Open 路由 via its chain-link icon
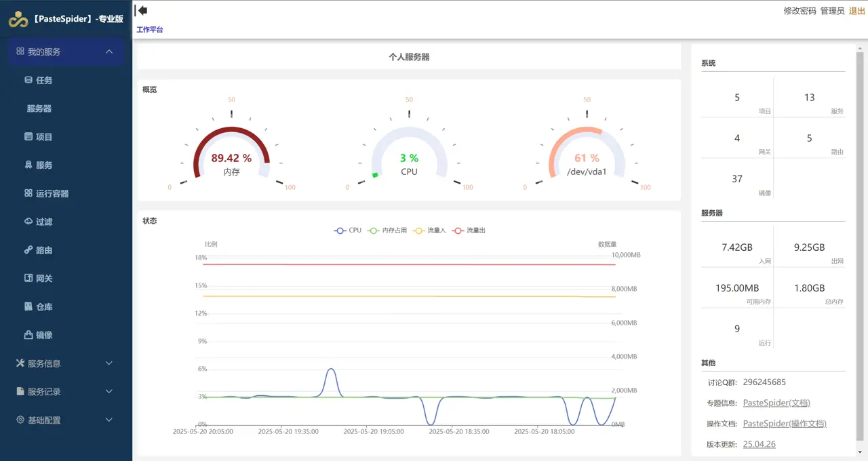Viewport: 868px width, 461px height. click(x=28, y=250)
